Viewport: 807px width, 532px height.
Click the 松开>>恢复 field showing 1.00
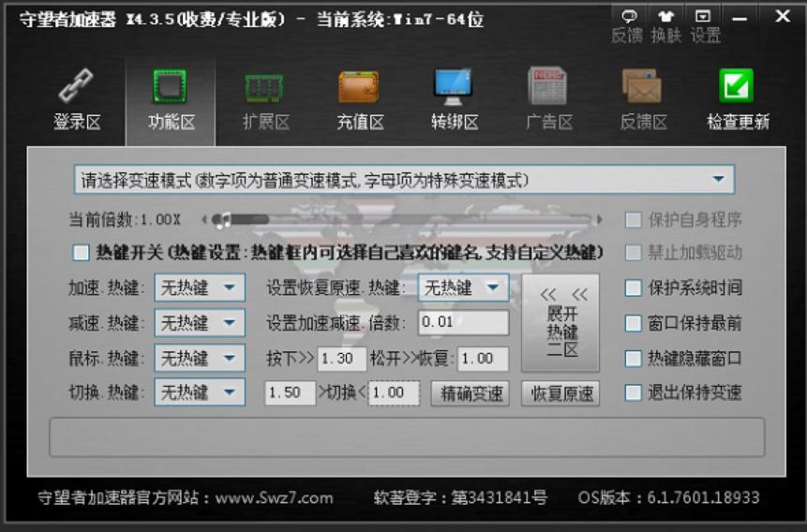click(x=484, y=358)
